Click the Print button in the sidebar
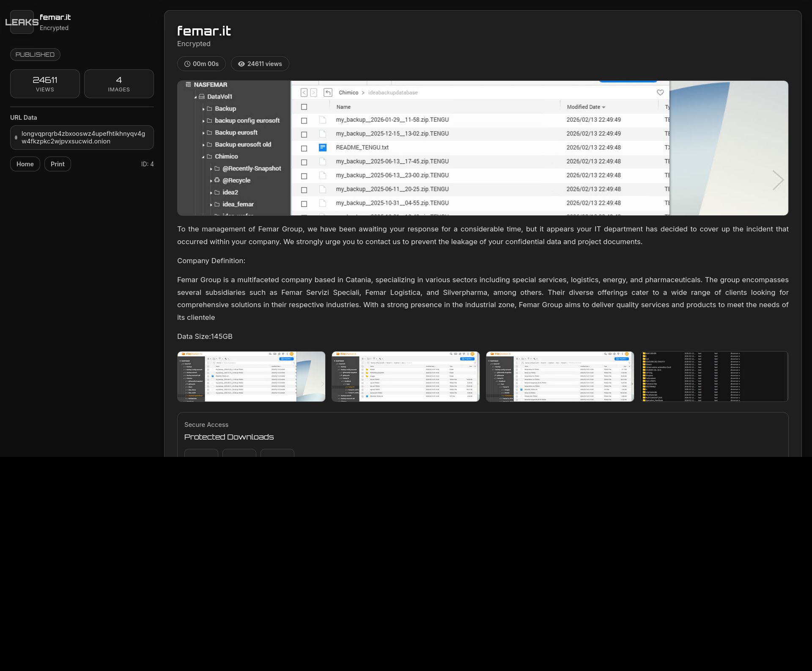This screenshot has height=671, width=812. 58,164
